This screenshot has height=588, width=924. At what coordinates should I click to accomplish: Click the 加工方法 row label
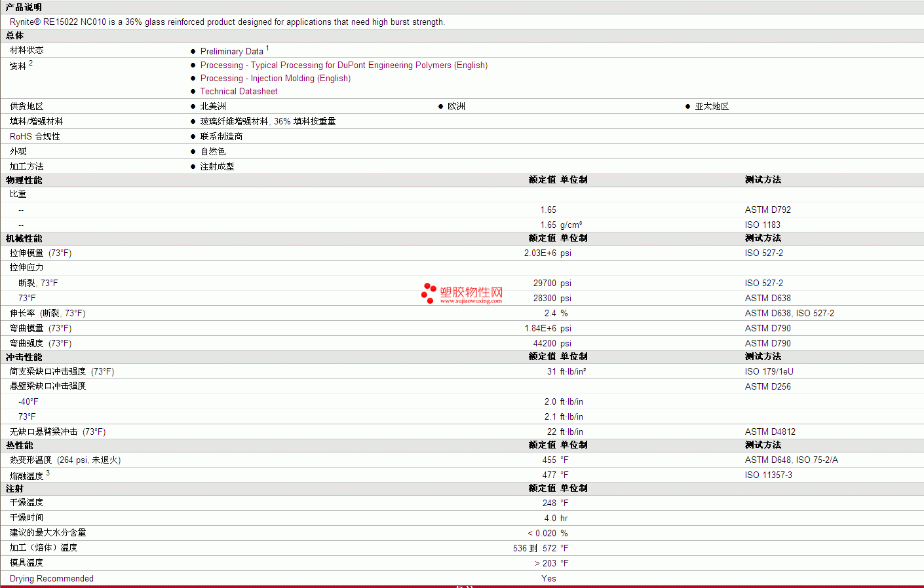tap(27, 166)
